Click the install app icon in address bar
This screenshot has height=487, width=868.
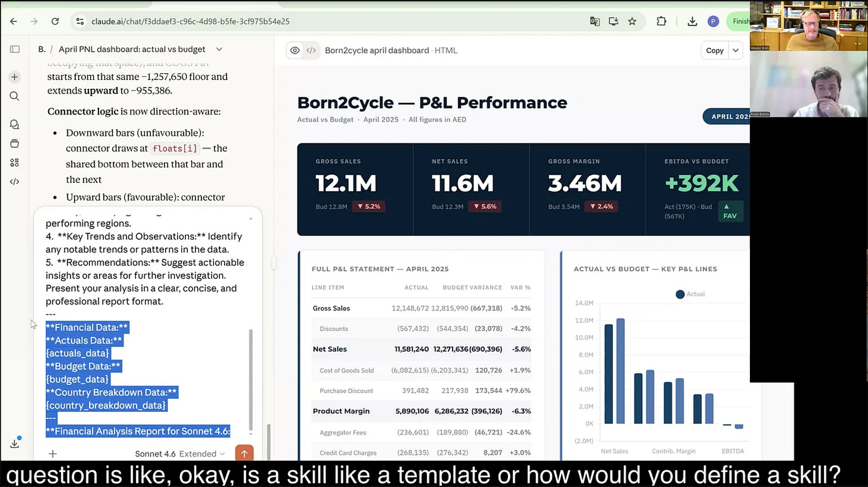click(x=613, y=21)
